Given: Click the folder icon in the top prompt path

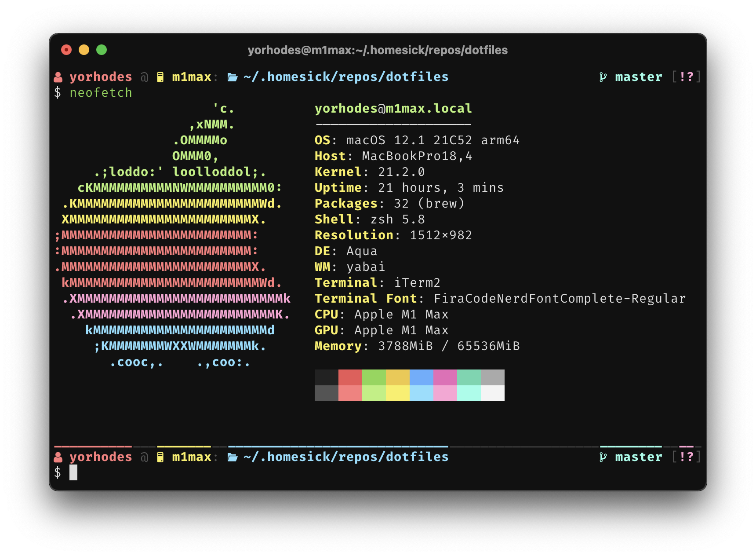Looking at the screenshot, I should click(x=233, y=77).
